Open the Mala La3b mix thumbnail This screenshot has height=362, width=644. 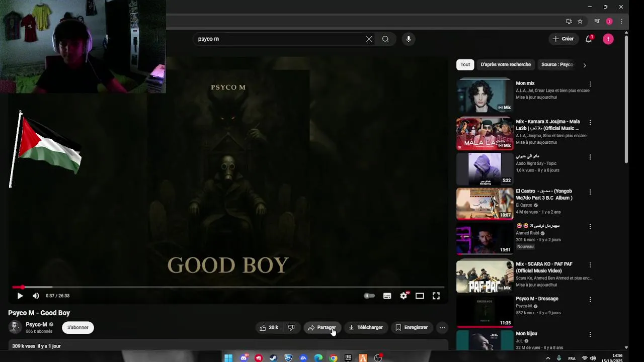(x=485, y=134)
